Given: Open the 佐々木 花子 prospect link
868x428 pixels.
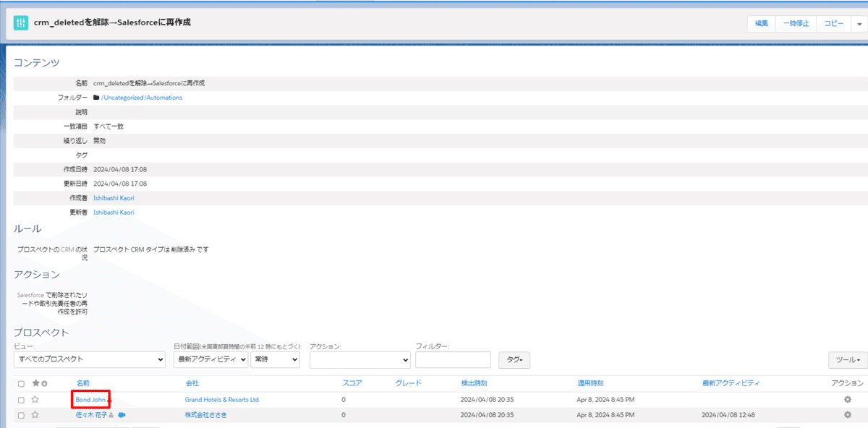Looking at the screenshot, I should (91, 415).
